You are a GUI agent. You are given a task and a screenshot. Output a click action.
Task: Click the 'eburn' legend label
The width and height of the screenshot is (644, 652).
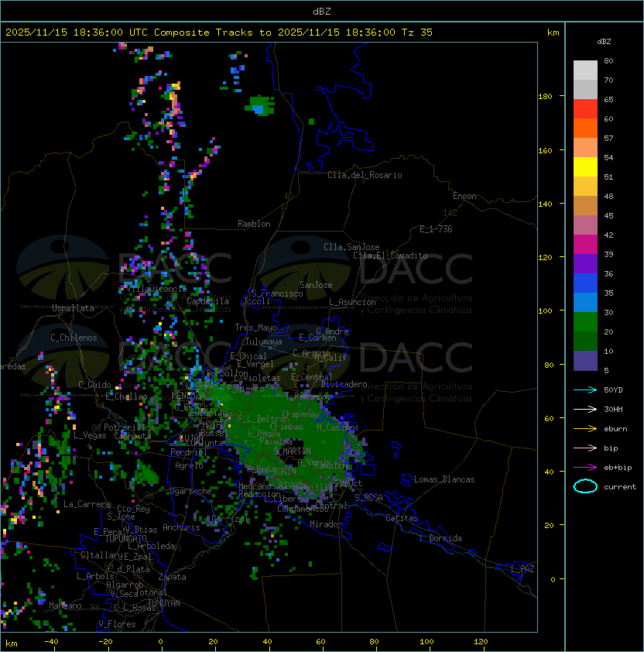click(615, 429)
